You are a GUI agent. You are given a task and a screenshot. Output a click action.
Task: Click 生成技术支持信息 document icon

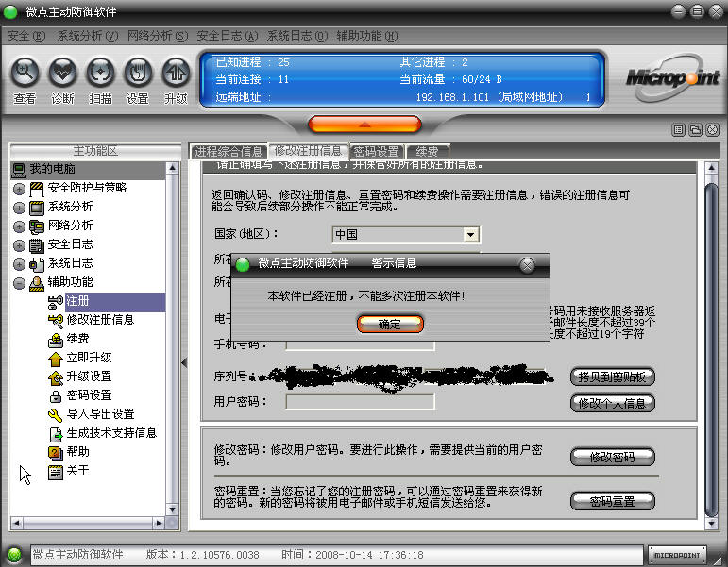[56, 434]
